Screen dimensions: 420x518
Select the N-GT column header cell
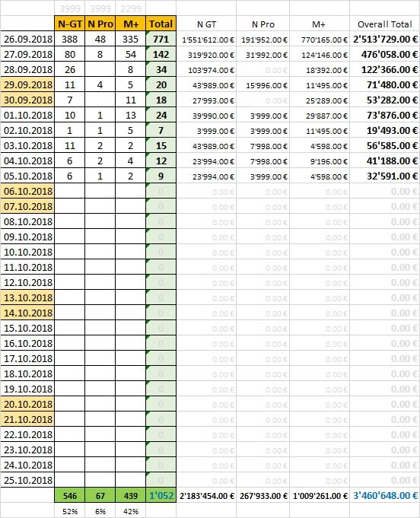[69, 24]
